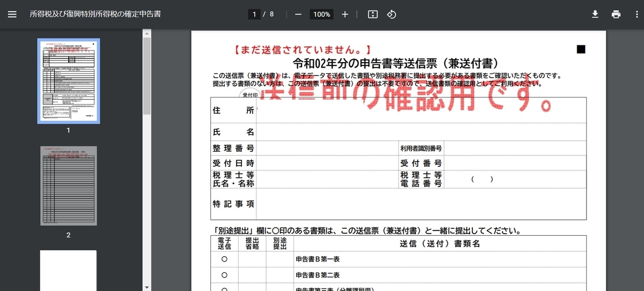Click the document title 所得税及び復興特別所得税の確定申告書
This screenshot has height=291, width=644.
(x=96, y=14)
